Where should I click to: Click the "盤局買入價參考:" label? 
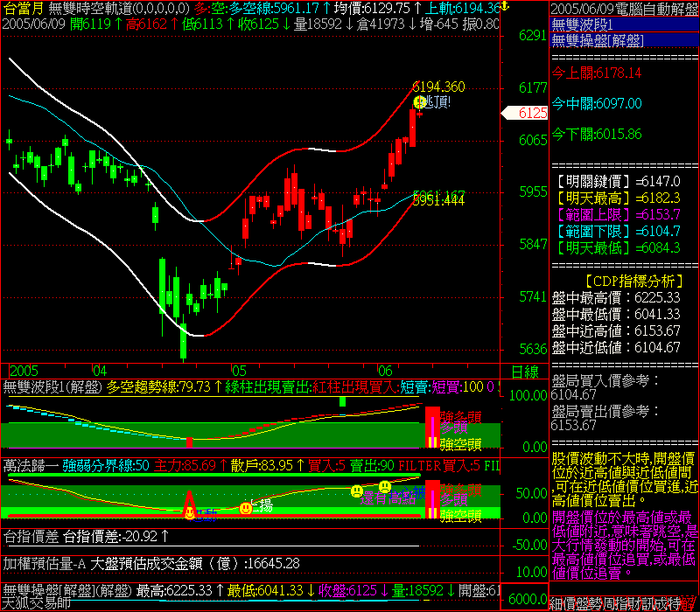pyautogui.click(x=605, y=381)
